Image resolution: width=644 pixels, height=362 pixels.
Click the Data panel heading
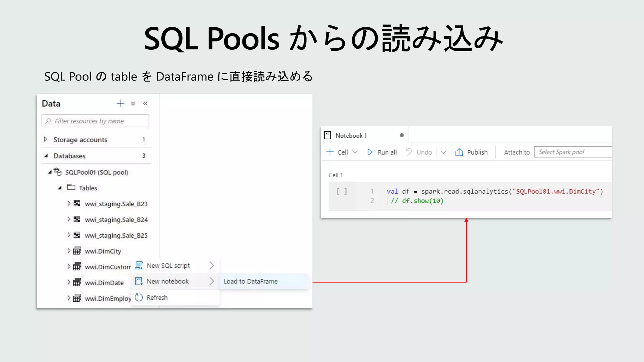tap(51, 103)
